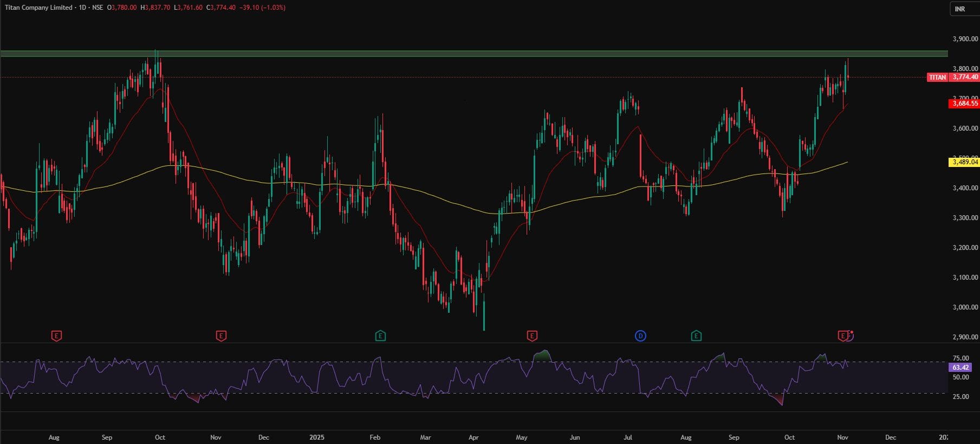
Task: Click the red earnings marker between leftmost and green February markers
Action: pyautogui.click(x=221, y=336)
